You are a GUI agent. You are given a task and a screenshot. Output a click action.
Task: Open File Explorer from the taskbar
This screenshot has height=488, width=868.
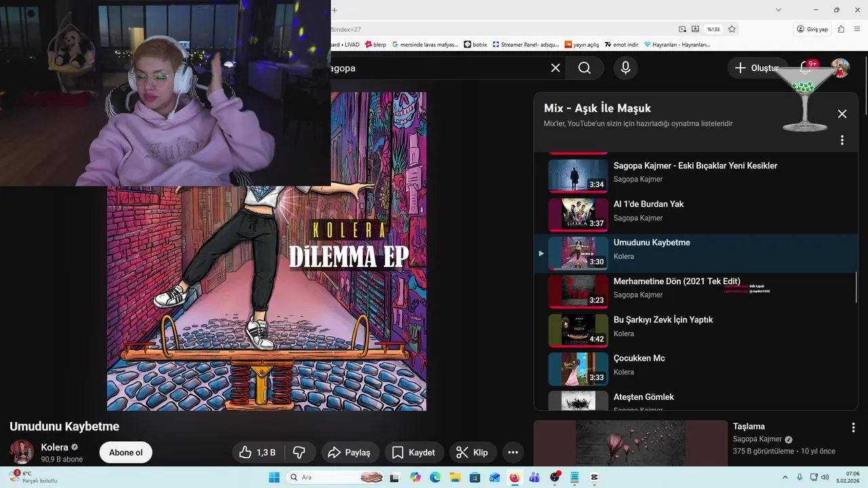coord(454,477)
